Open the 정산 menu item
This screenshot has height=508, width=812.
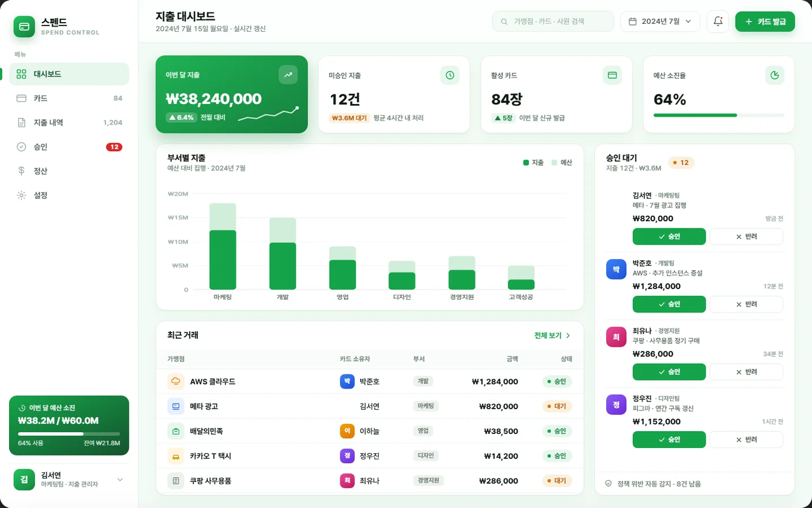69,171
